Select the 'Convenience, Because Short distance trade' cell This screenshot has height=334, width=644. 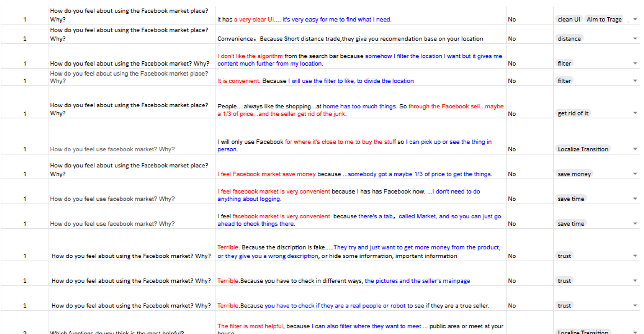coord(361,34)
